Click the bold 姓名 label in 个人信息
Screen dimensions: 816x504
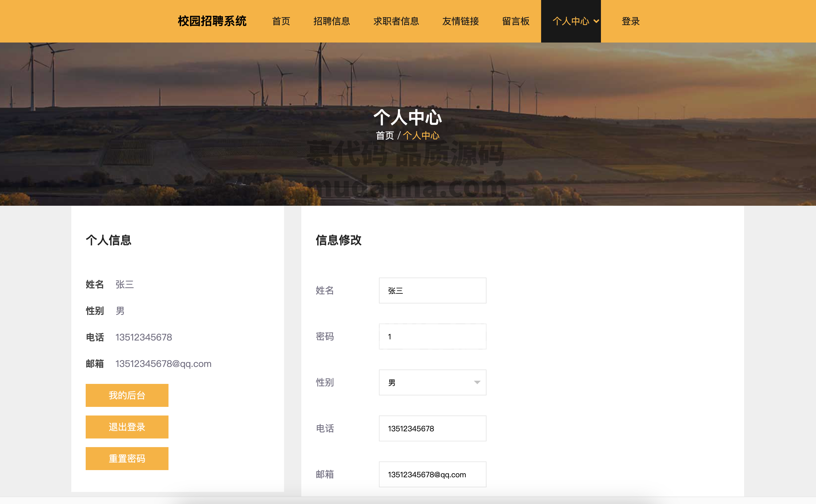(95, 285)
